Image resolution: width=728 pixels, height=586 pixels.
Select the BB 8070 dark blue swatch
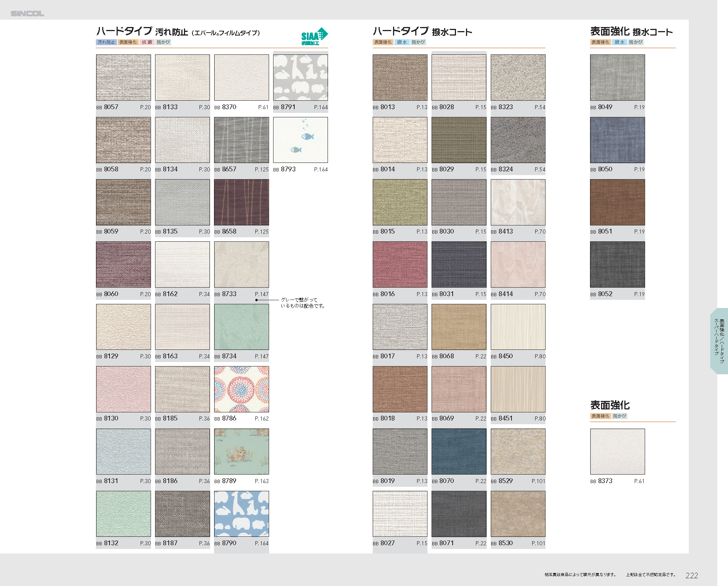(x=459, y=451)
